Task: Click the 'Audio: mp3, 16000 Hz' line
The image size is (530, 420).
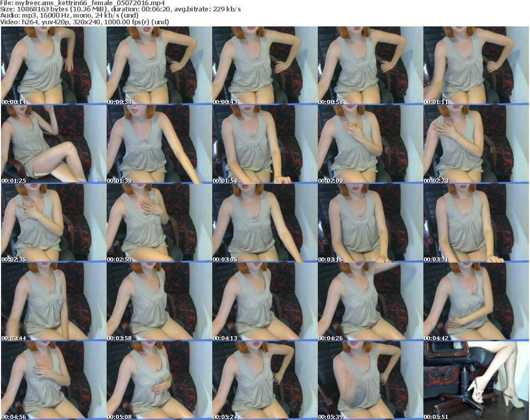Action: click(x=69, y=16)
